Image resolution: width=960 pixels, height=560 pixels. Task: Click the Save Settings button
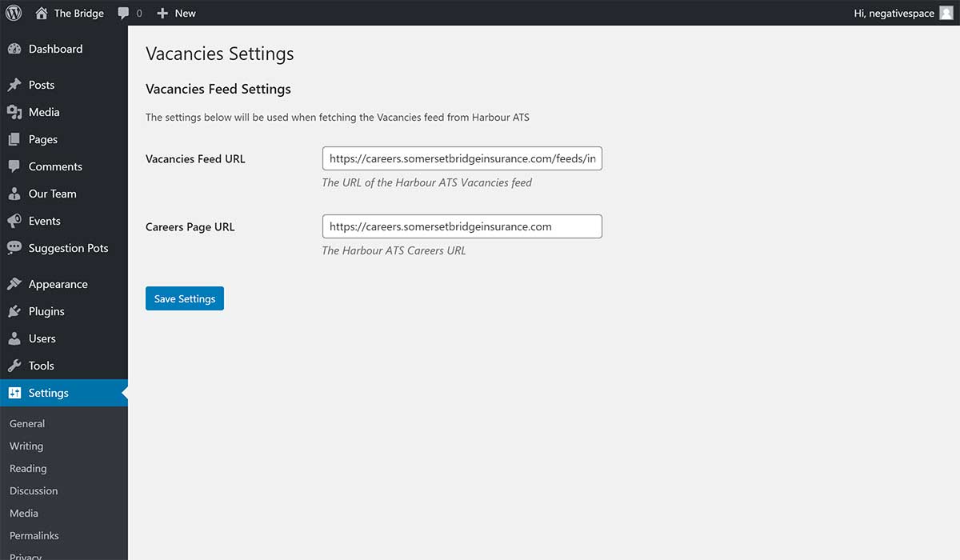(184, 298)
